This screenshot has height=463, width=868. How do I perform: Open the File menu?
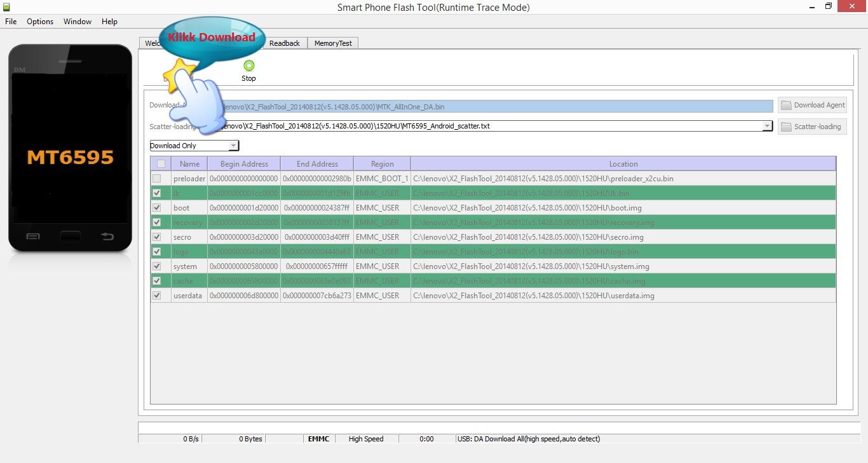pos(11,21)
